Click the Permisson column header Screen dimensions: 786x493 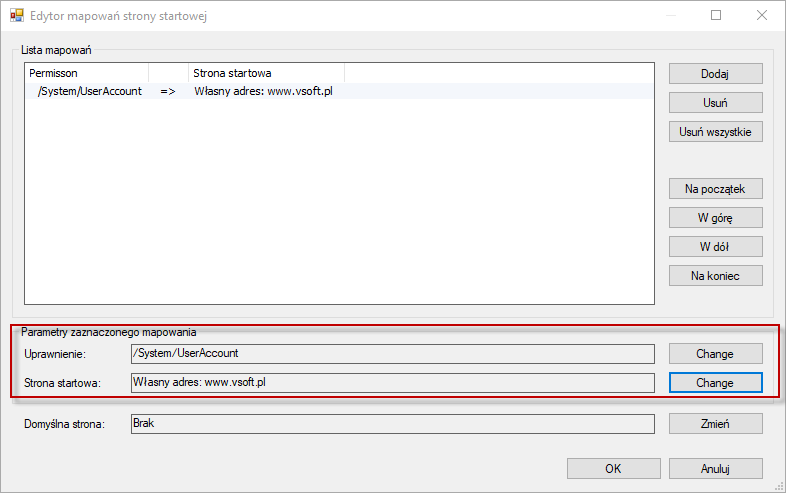click(x=87, y=73)
